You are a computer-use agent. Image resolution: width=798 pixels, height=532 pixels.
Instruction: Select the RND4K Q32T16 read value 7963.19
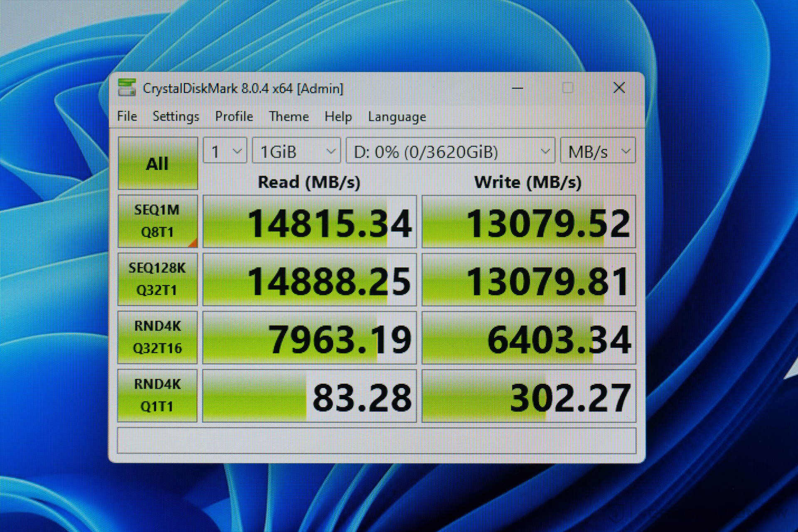310,338
